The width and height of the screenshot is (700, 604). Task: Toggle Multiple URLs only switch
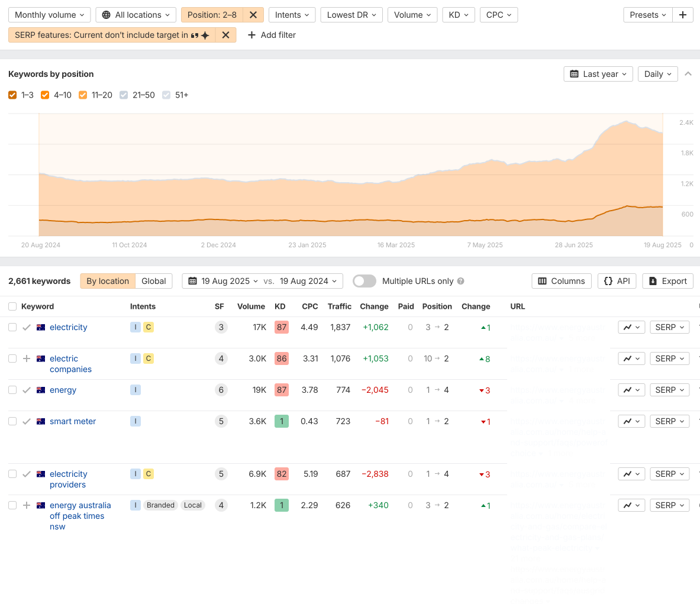[x=364, y=281]
